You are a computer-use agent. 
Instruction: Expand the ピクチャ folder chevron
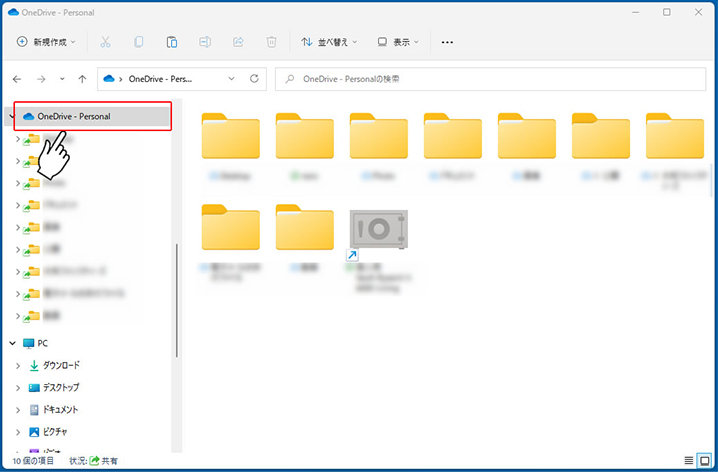click(18, 431)
